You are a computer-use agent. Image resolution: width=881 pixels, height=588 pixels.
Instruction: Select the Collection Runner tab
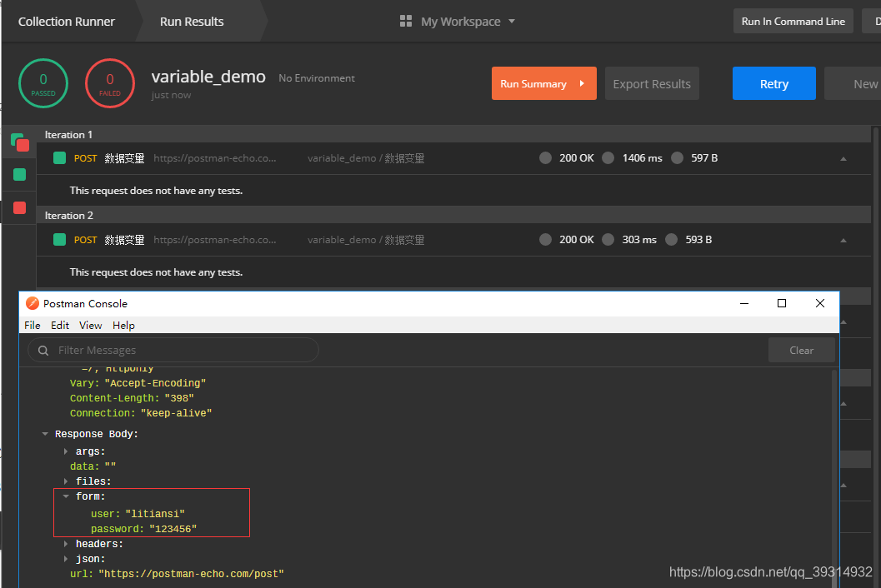(x=67, y=22)
